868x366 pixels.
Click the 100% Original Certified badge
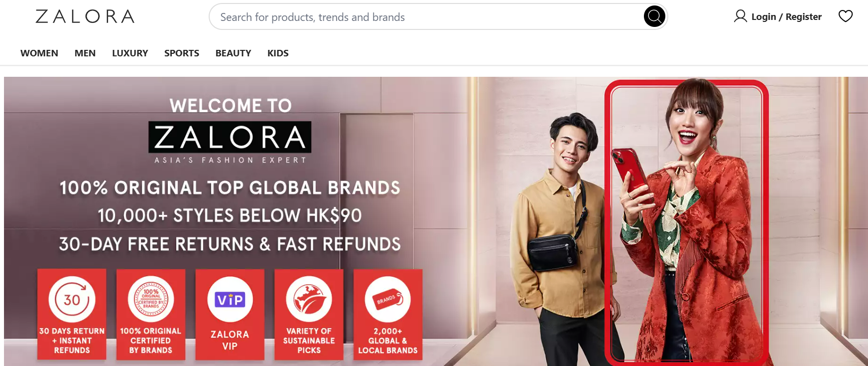pos(151,314)
